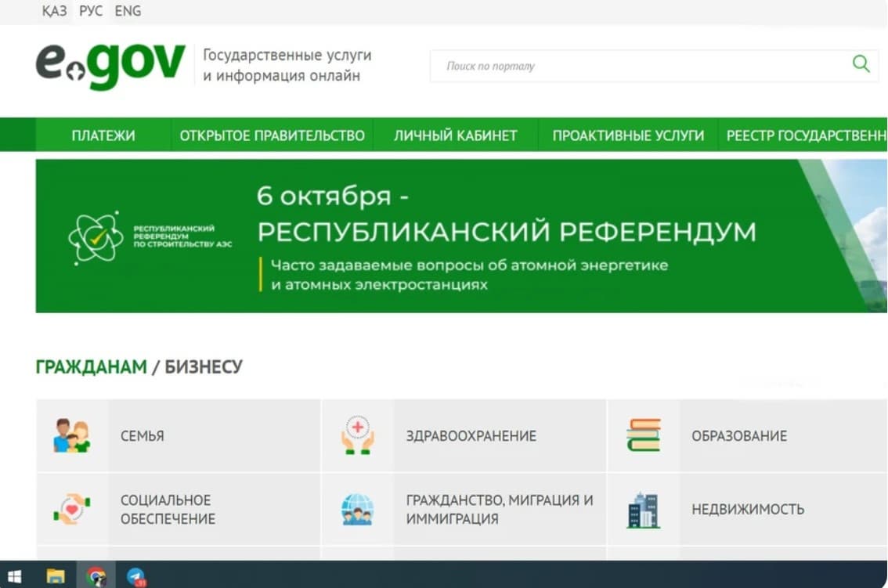Open Telegram from the taskbar
Screen dimensions: 888x588
tap(136, 577)
